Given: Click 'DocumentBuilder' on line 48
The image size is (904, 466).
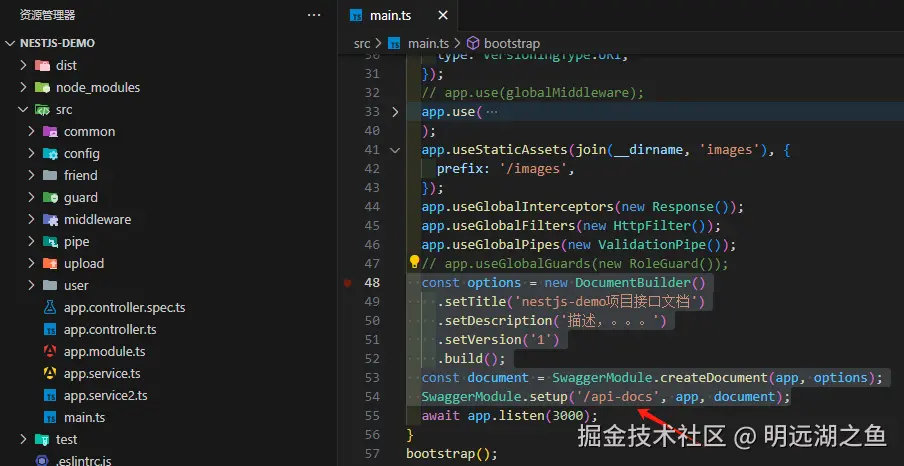Looking at the screenshot, I should [x=632, y=283].
